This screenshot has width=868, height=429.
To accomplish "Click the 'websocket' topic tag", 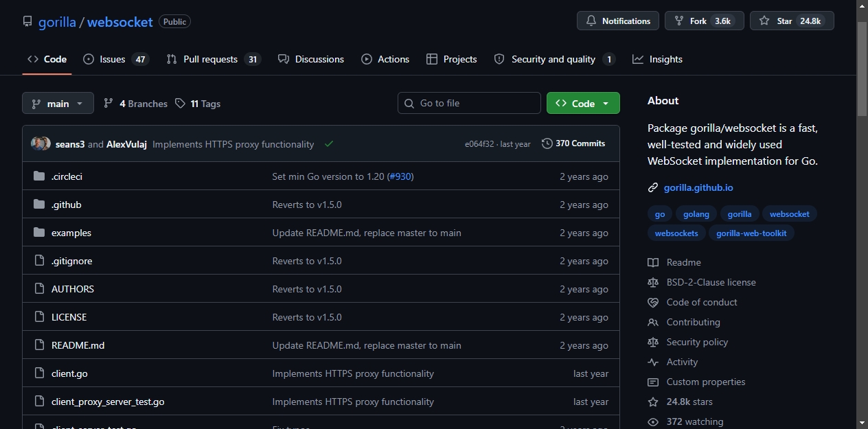I will point(790,214).
